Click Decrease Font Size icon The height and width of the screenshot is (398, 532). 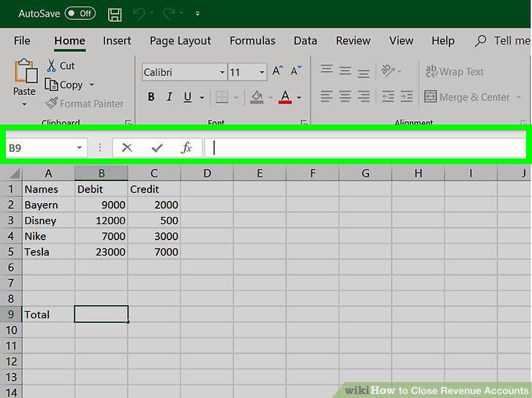(296, 71)
